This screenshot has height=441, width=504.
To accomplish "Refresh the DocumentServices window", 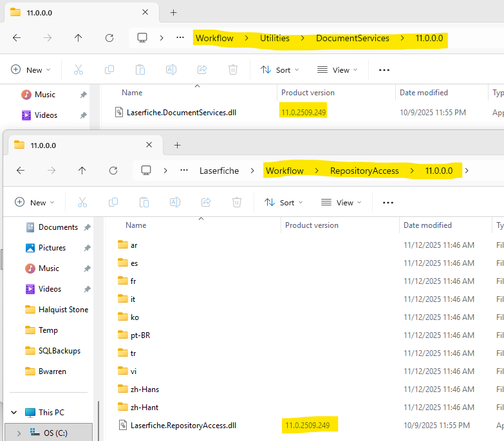I will tap(109, 38).
